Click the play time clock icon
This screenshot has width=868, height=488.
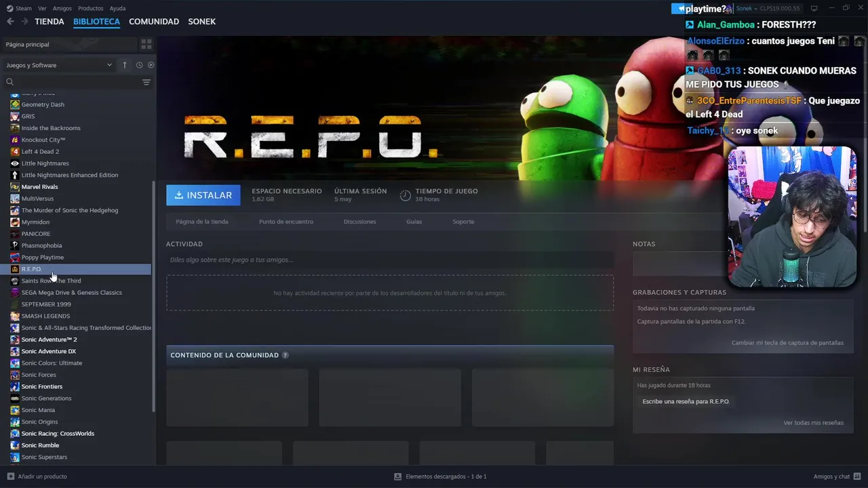(405, 195)
